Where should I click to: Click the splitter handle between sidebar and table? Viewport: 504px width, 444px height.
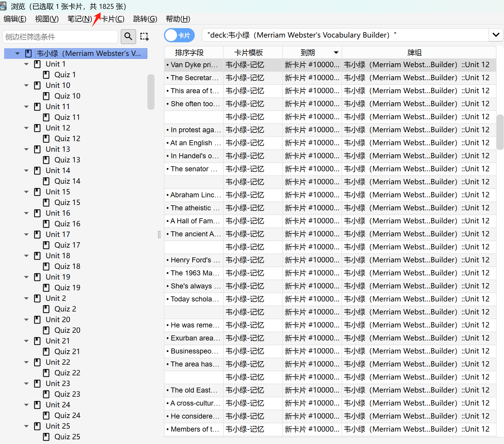coord(159,235)
